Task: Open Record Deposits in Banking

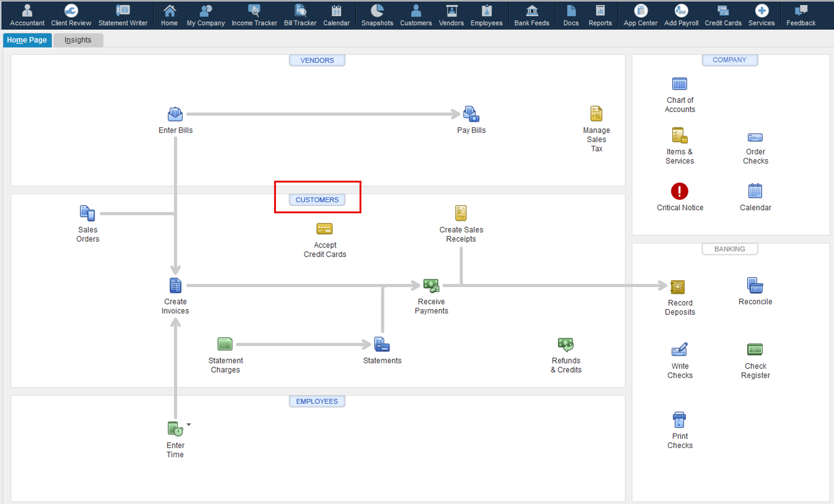Action: tap(677, 287)
